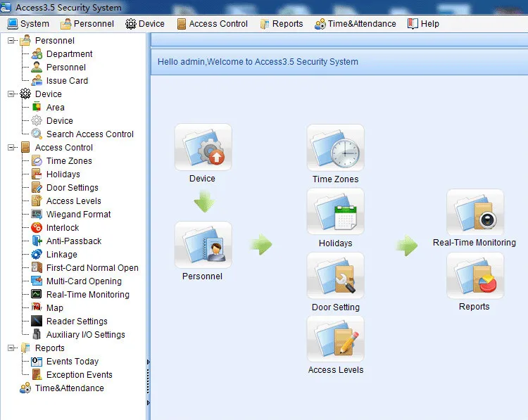Click the Holidays tree icon

[x=37, y=174]
